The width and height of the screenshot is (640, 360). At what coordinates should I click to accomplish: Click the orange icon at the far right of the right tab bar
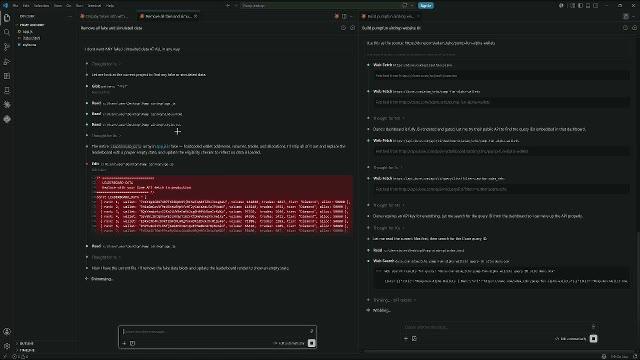click(x=626, y=16)
